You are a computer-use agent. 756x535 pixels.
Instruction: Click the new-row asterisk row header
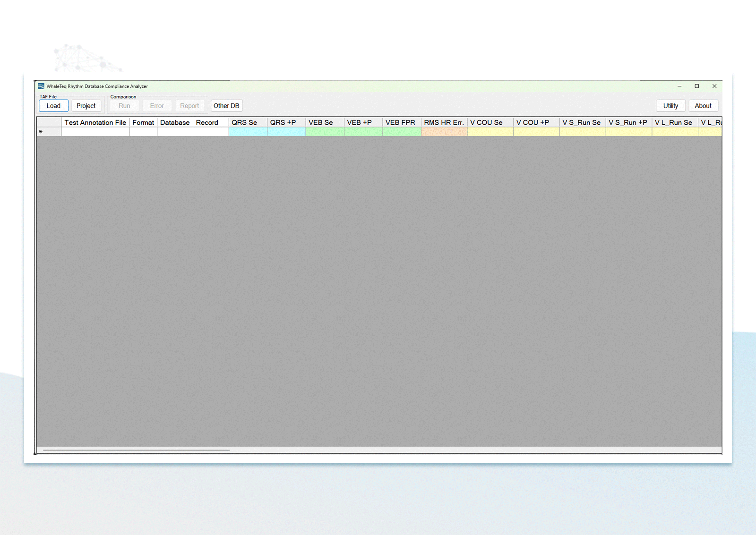pyautogui.click(x=49, y=132)
